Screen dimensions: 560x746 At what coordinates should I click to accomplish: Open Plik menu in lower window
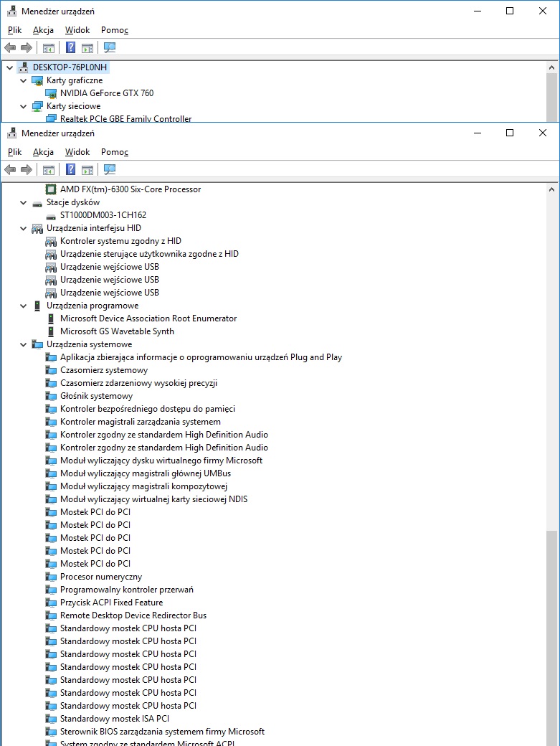coord(15,152)
